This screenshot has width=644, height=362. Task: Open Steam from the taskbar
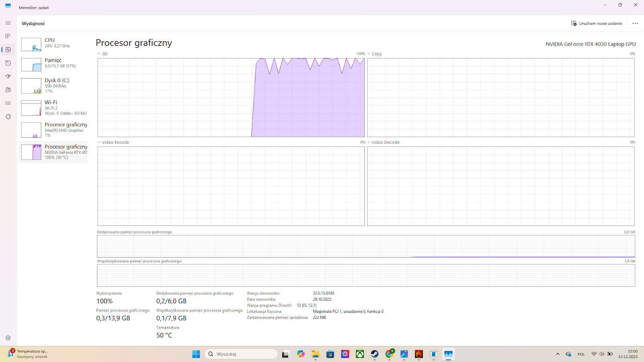(x=375, y=354)
